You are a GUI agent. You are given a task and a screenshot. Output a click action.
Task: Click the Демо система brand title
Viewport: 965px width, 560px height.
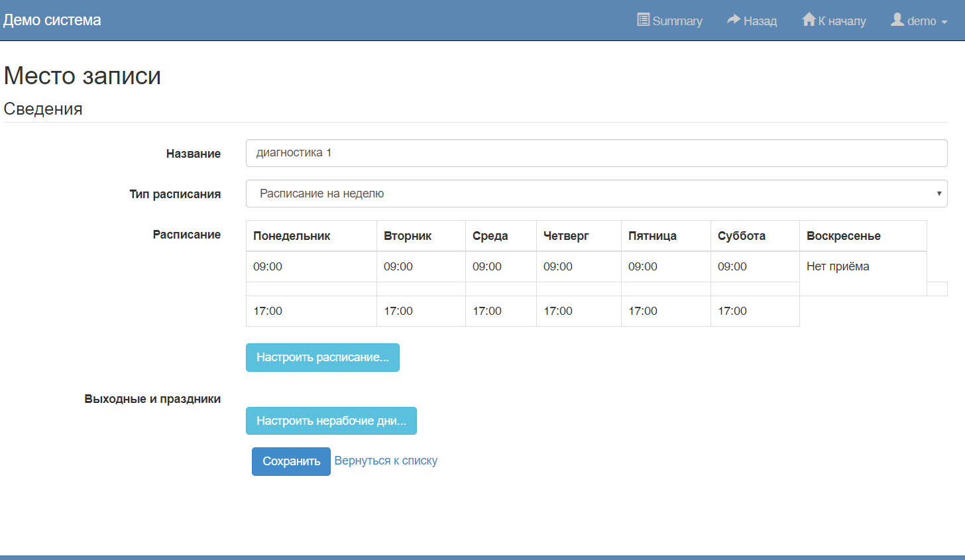[52, 20]
